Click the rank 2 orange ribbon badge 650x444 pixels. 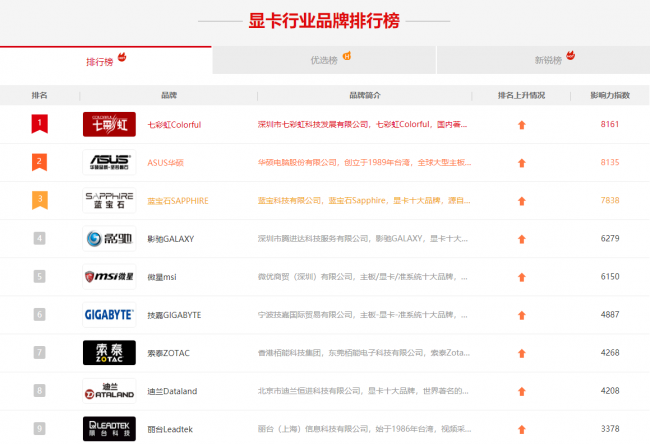coord(40,162)
